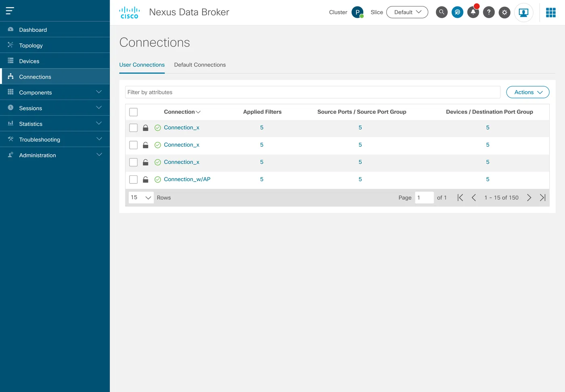Go to the next page arrow

529,198
